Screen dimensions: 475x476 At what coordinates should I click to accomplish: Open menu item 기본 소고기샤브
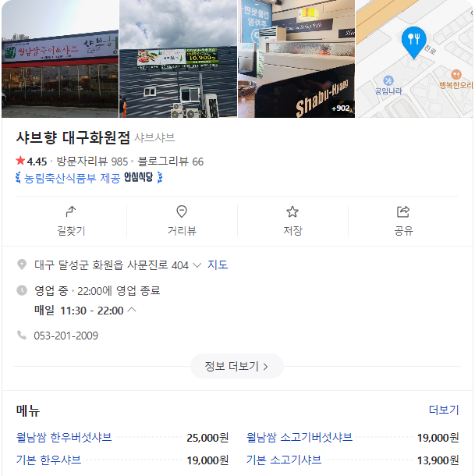[x=284, y=460]
